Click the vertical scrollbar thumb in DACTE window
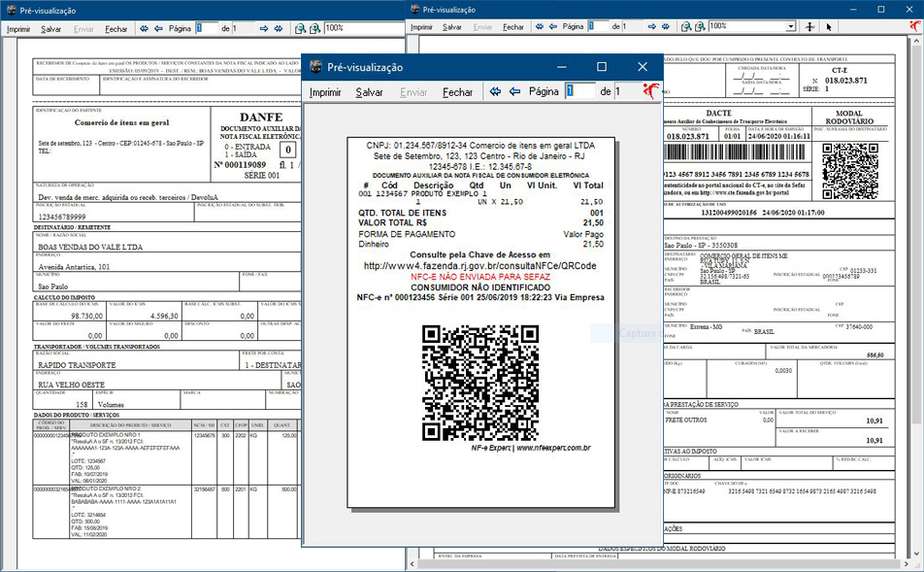Image resolution: width=924 pixels, height=572 pixels. click(x=916, y=235)
